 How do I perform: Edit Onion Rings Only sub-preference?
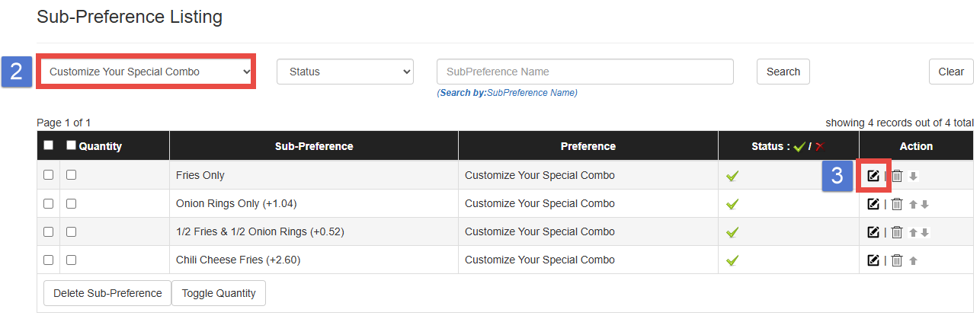point(873,204)
